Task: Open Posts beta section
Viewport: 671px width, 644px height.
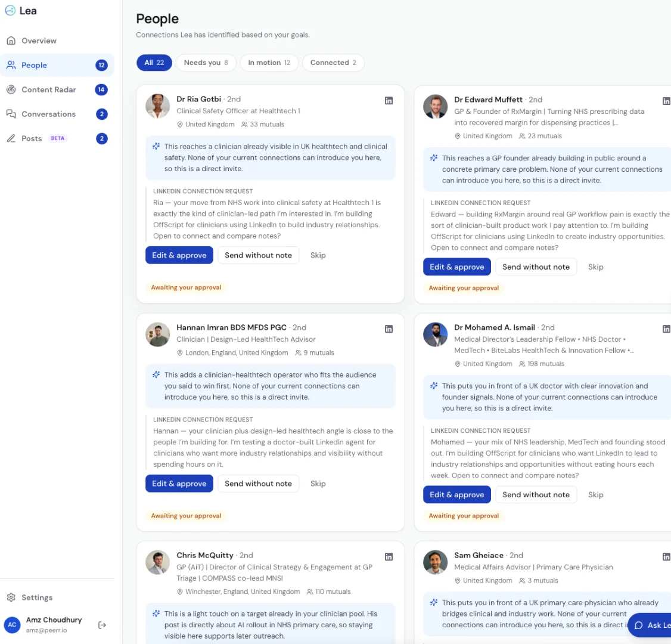Action: [x=57, y=138]
